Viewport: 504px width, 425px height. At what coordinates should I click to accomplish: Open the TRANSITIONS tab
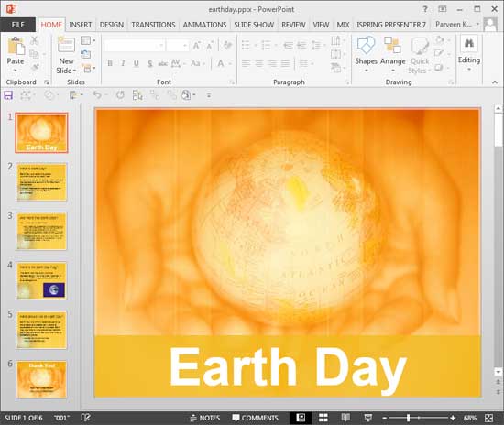tap(153, 25)
